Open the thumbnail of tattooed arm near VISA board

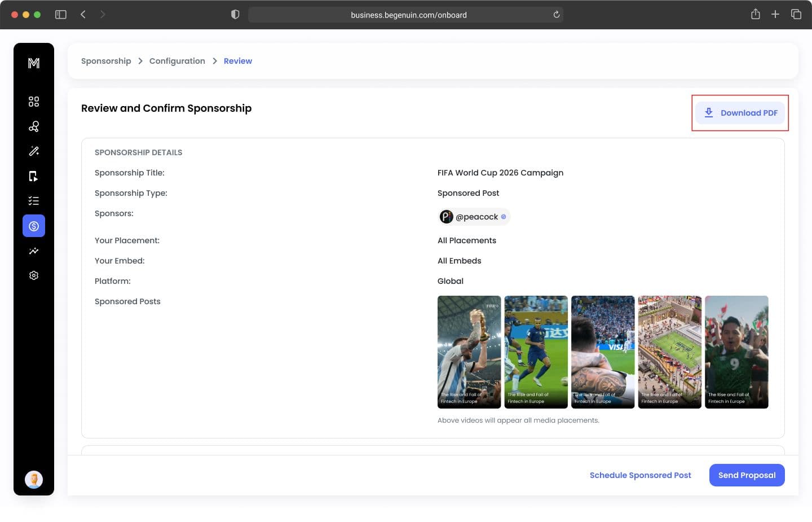(603, 352)
